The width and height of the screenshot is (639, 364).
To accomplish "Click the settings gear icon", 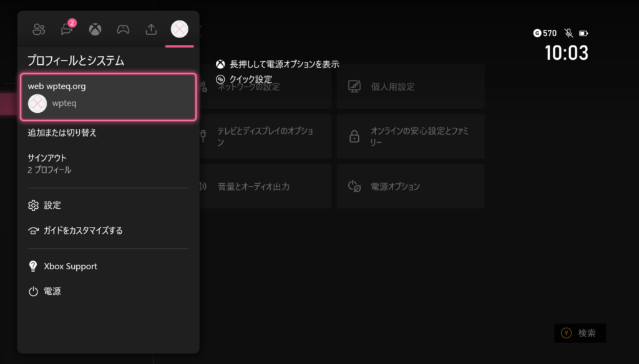I will (34, 205).
